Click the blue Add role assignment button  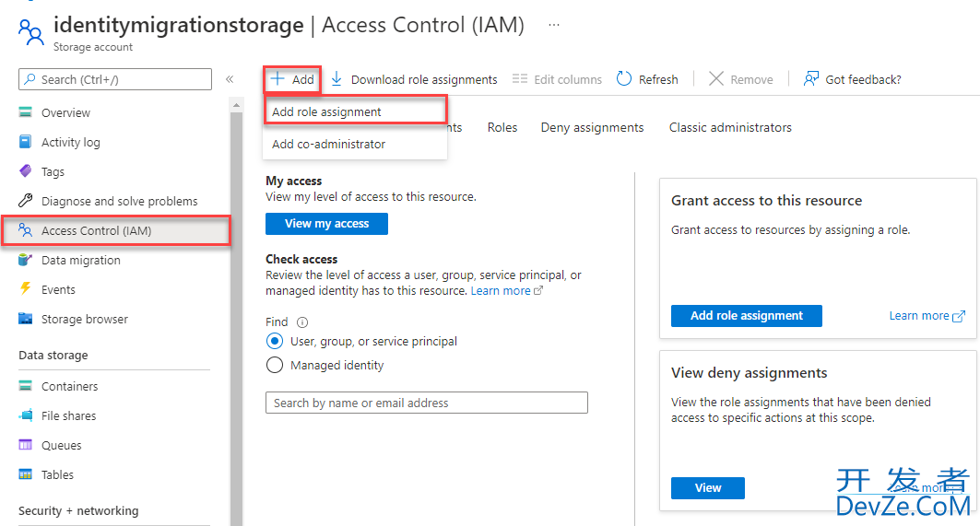[x=746, y=315]
